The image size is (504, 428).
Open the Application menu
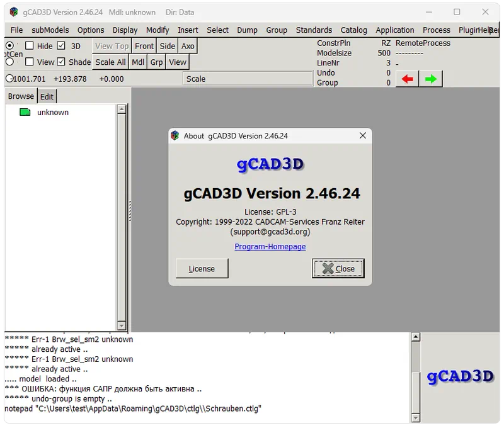pos(395,30)
